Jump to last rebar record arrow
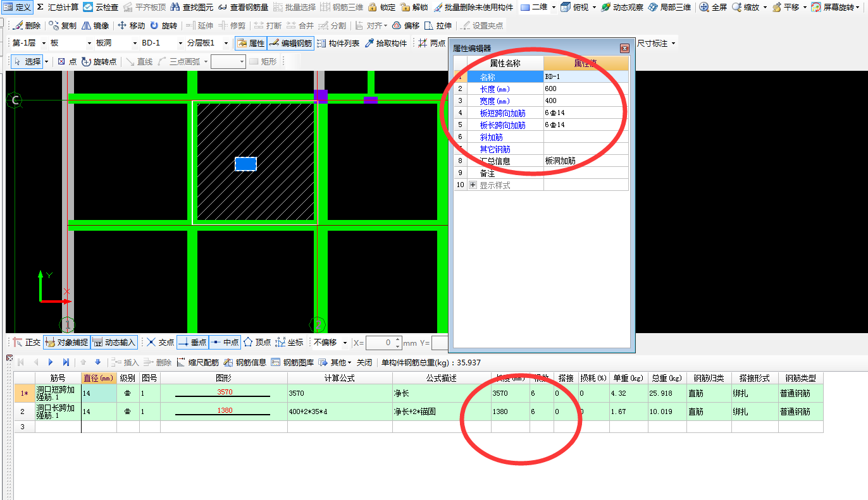The height and width of the screenshot is (500, 868). pyautogui.click(x=66, y=362)
